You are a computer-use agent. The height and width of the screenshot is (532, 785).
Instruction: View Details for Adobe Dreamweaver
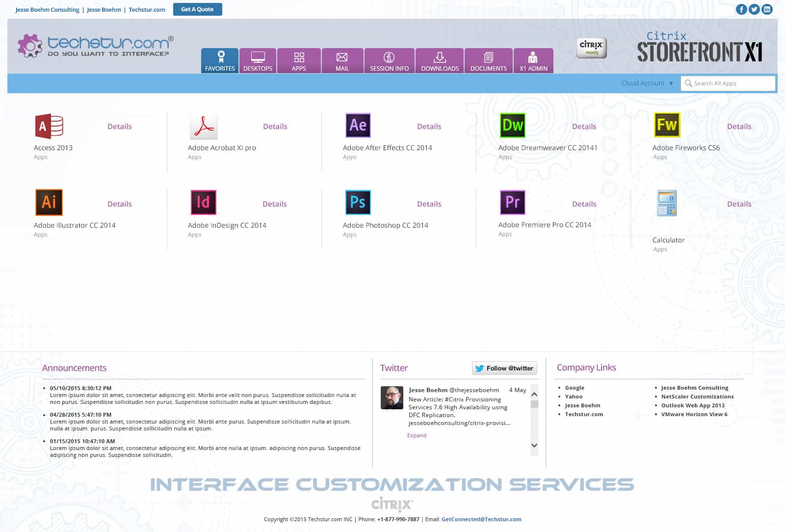[x=584, y=127]
